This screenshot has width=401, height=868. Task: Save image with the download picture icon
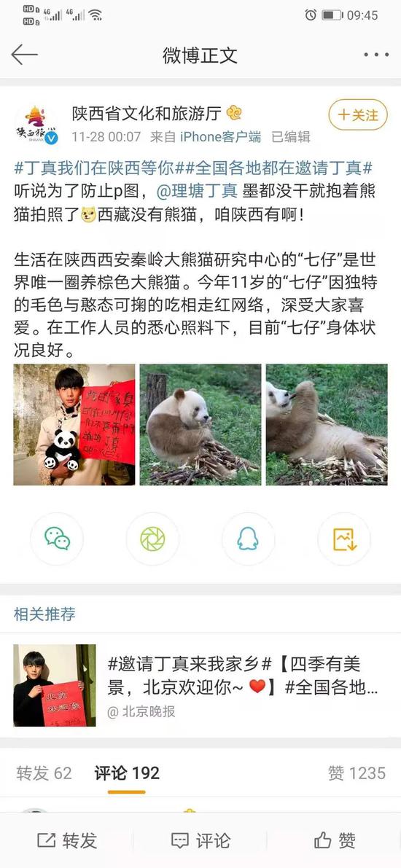(344, 539)
